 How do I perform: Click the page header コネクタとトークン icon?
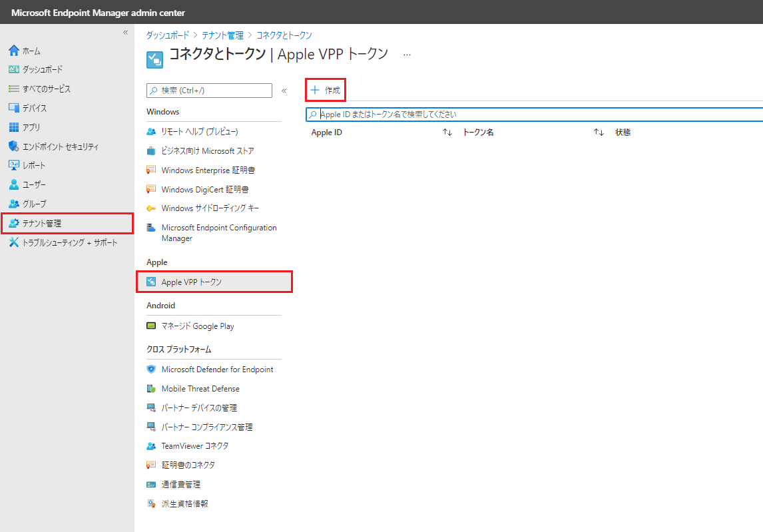click(154, 60)
